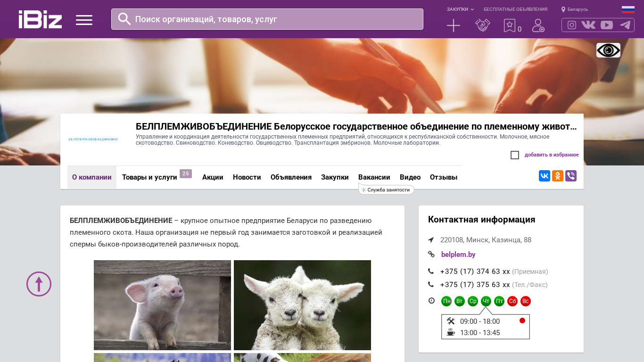Open the Отзывы tab
644x362 pixels.
click(x=444, y=177)
